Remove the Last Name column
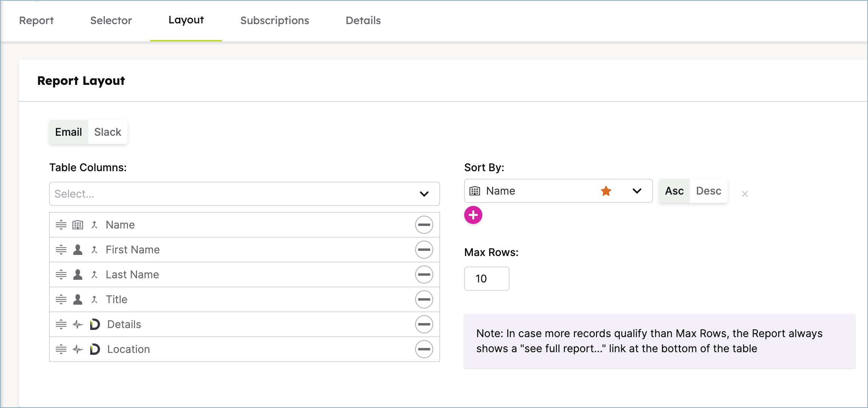This screenshot has height=408, width=868. (x=424, y=275)
